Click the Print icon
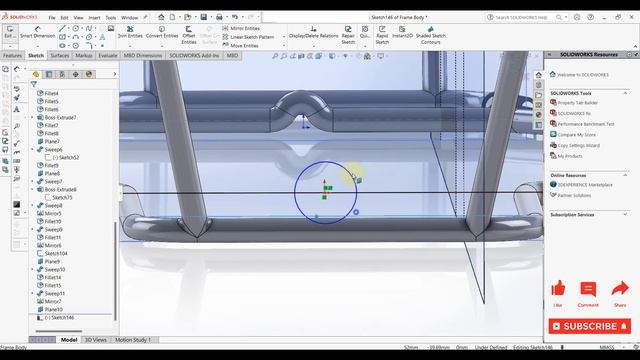640x360 pixels. click(x=219, y=17)
